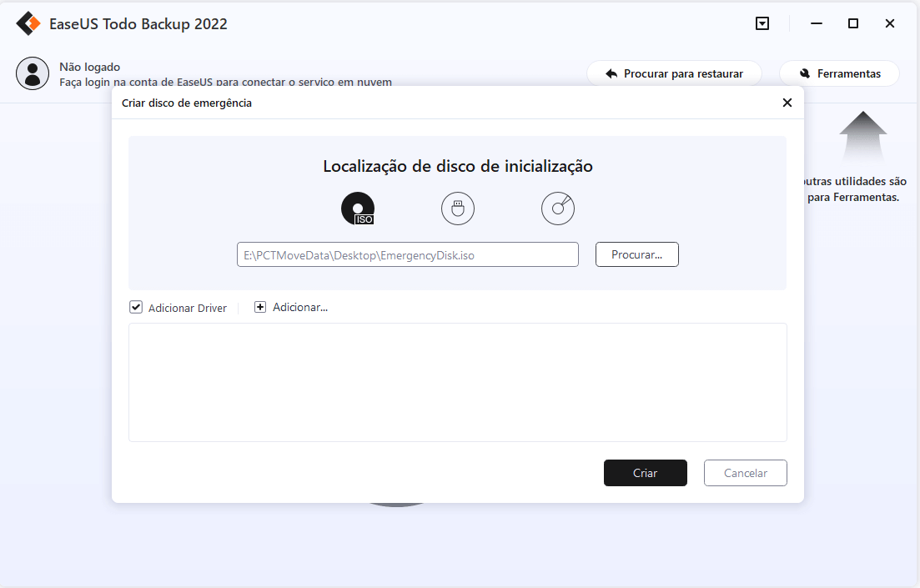Select USB drive as boot disk location
The height and width of the screenshot is (588, 920).
458,209
